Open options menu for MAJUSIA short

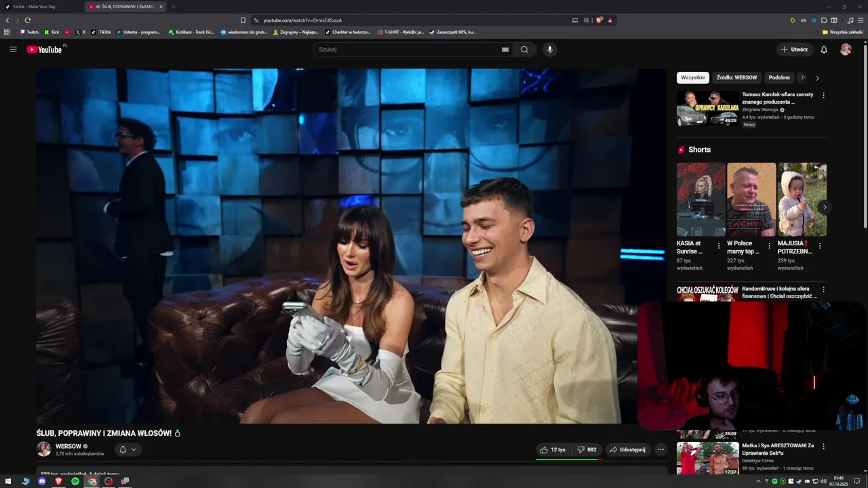(x=819, y=246)
